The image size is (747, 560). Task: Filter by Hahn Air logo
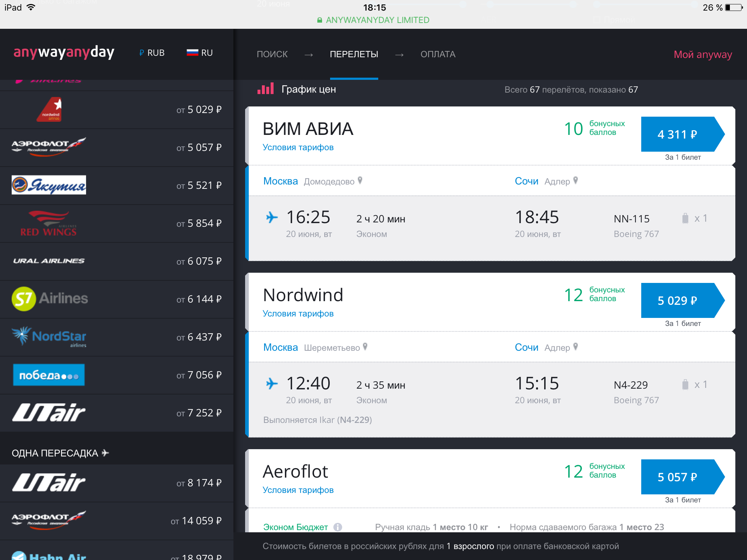(x=49, y=555)
